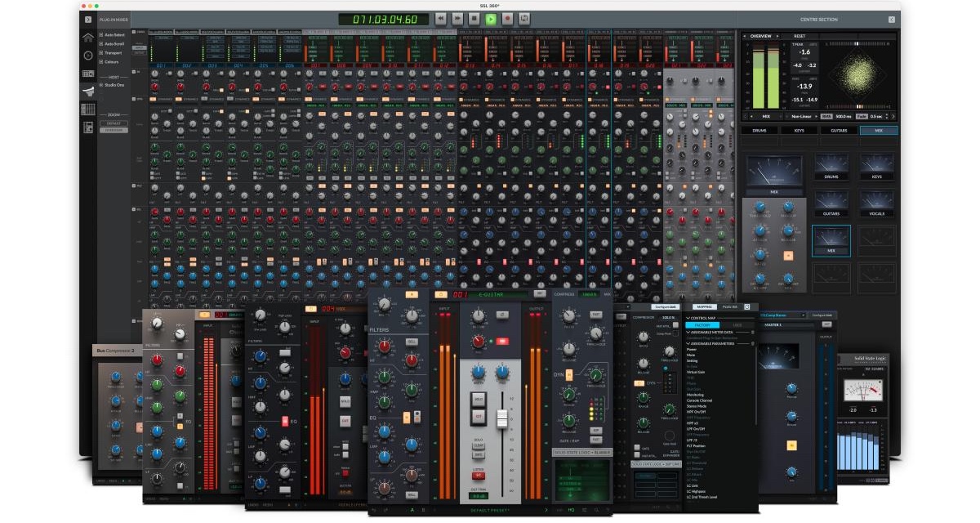The image size is (980, 523).
Task: Collapse the Plug-in Mixer sidebar arrow
Action: 88,19
